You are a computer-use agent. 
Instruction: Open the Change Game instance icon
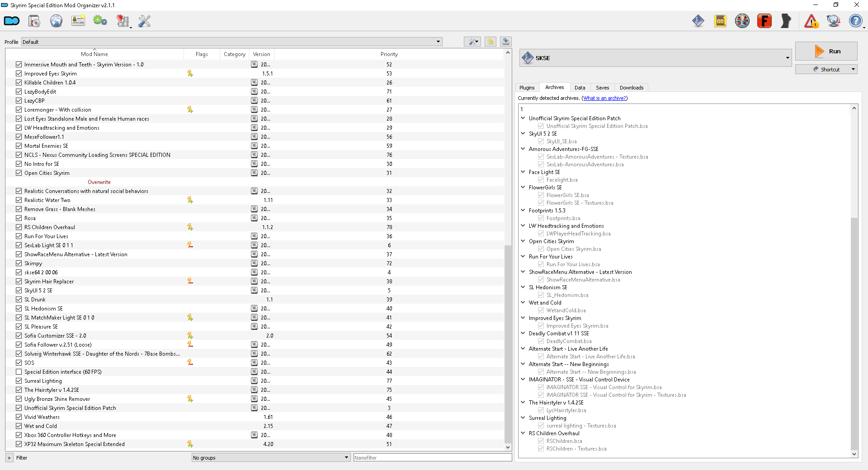click(x=11, y=21)
